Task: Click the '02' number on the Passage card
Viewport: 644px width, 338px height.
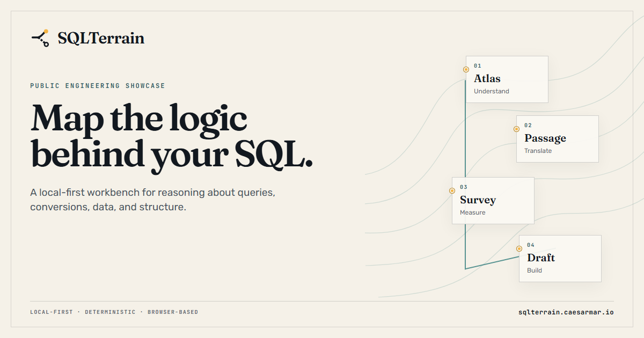Action: click(528, 126)
